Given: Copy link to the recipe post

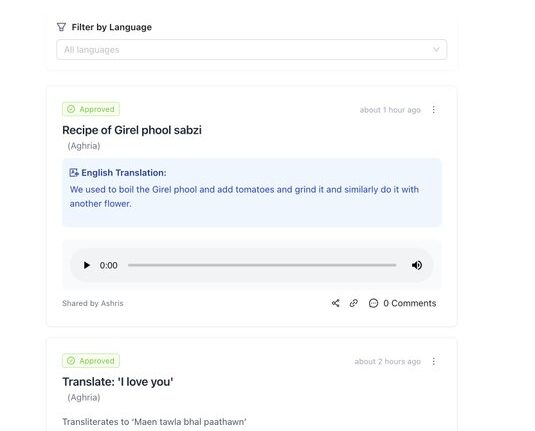Looking at the screenshot, I should coord(354,303).
